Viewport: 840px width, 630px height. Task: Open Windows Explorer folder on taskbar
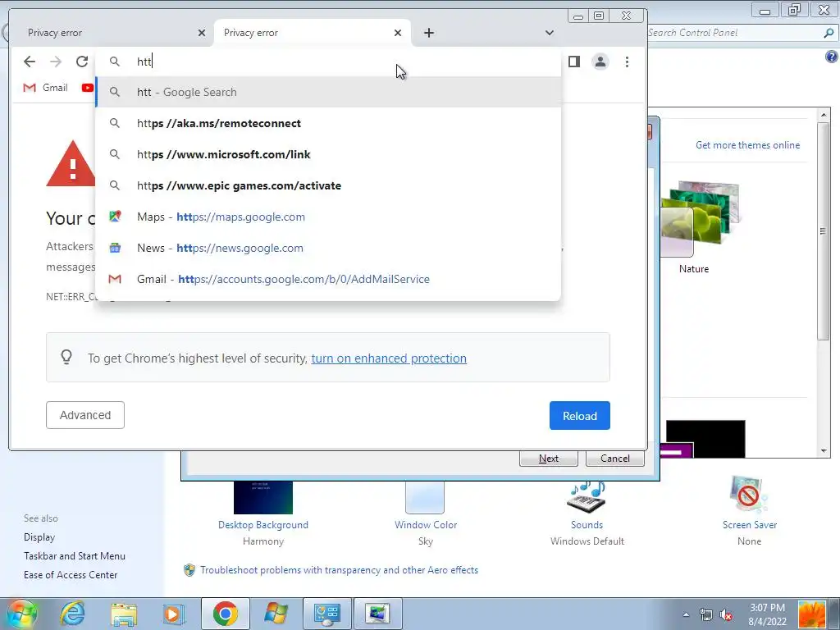[x=124, y=614]
